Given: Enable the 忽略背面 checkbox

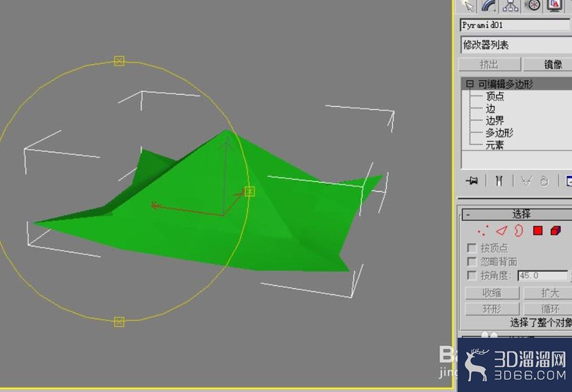Looking at the screenshot, I should 472,262.
